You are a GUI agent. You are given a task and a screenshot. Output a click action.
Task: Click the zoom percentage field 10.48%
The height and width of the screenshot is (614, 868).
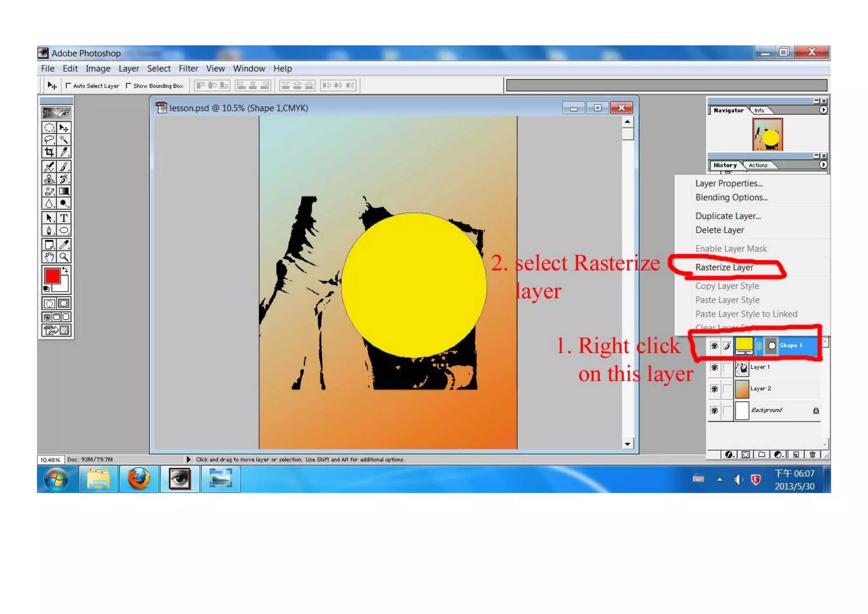50,460
